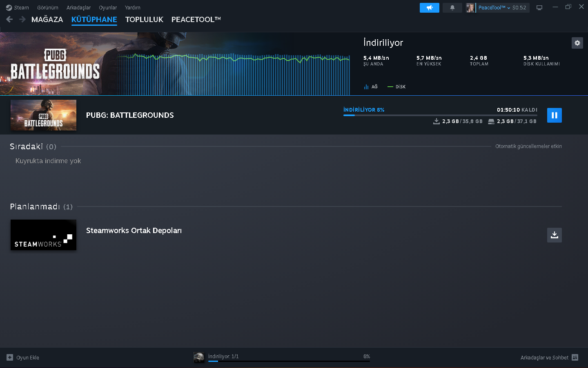Click the 01:50:10 KALDI time remaining

(517, 110)
